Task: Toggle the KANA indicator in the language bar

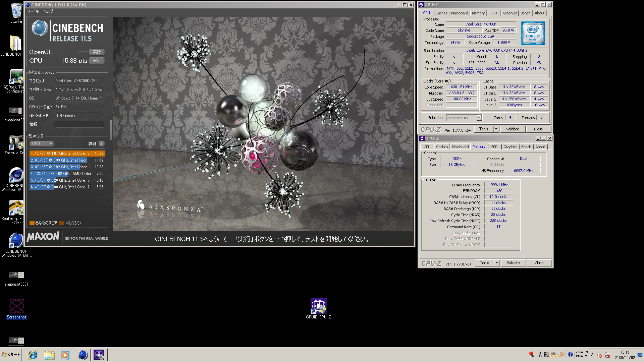Action: [579, 356]
